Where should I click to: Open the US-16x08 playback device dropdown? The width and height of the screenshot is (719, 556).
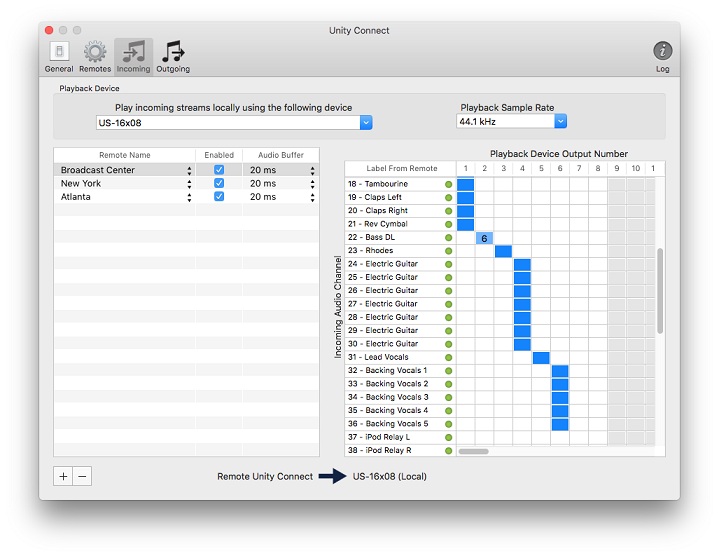click(x=366, y=122)
